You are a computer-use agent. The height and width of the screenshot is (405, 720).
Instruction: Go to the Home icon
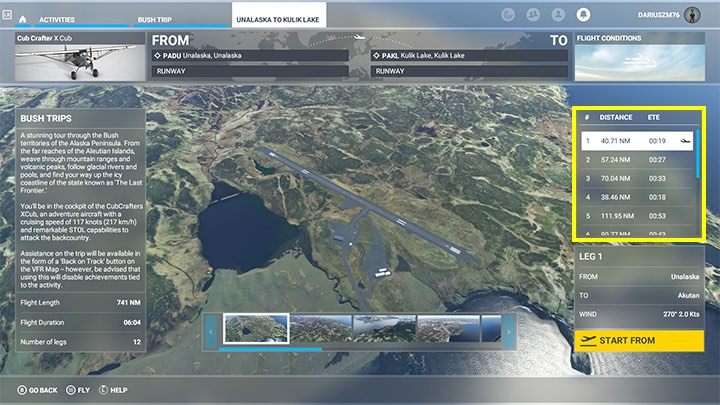(22, 19)
